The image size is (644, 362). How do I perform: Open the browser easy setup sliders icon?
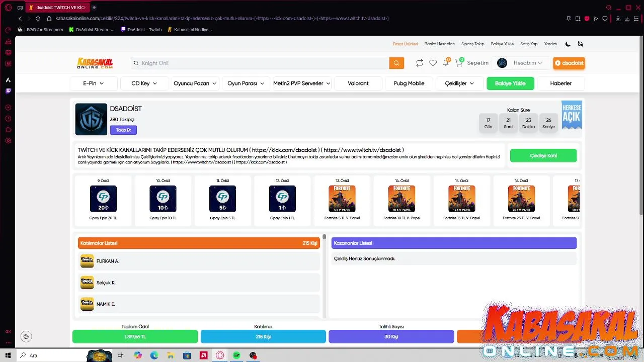pos(636,19)
